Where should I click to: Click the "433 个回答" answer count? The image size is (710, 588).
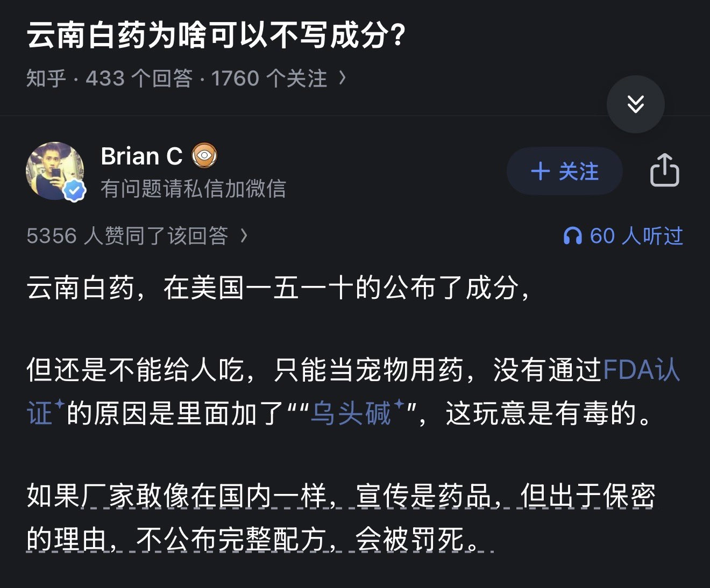point(139,78)
